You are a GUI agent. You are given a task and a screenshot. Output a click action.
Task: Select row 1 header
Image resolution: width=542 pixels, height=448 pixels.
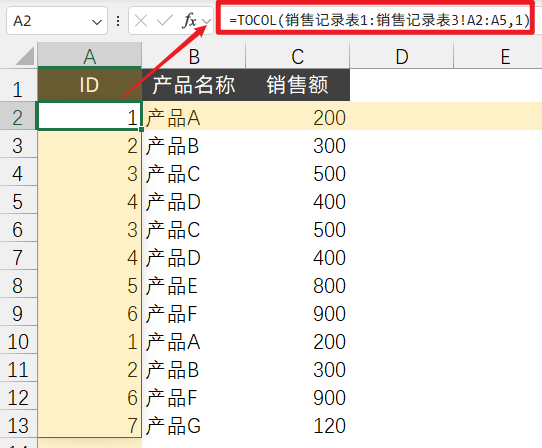18,85
